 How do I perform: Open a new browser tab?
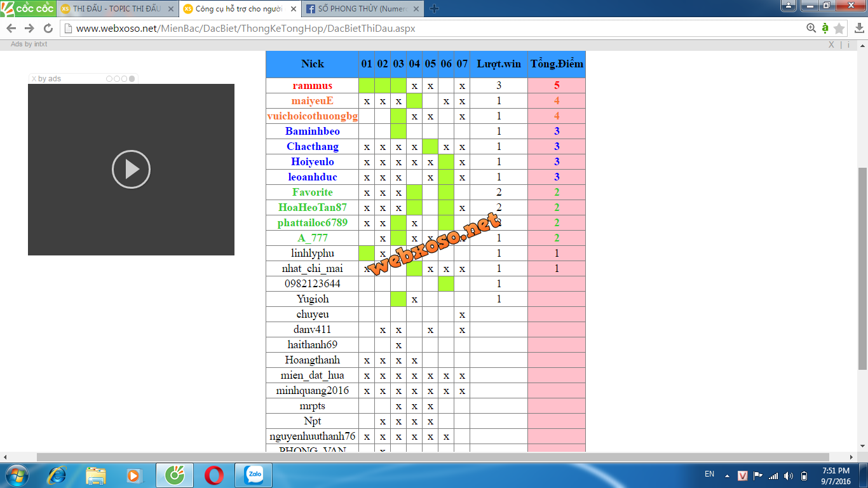coord(434,9)
